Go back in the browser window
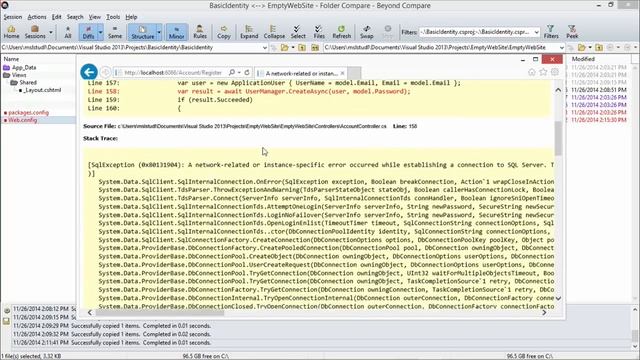The height and width of the screenshot is (360, 640). coord(89,72)
